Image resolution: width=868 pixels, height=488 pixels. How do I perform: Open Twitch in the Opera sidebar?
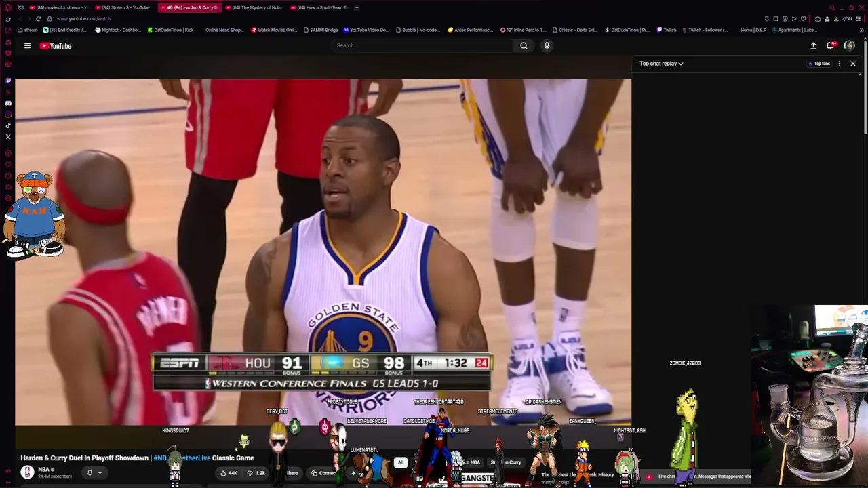(x=8, y=81)
